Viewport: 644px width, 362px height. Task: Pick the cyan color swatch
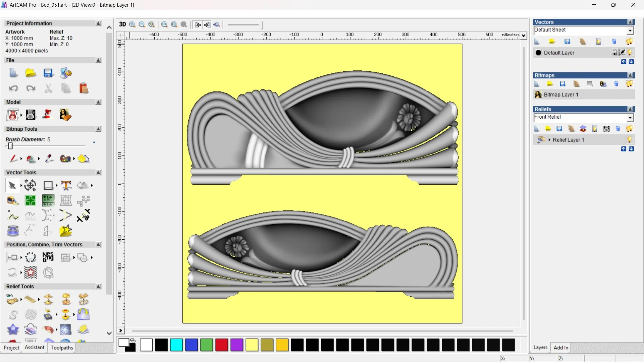pyautogui.click(x=176, y=345)
